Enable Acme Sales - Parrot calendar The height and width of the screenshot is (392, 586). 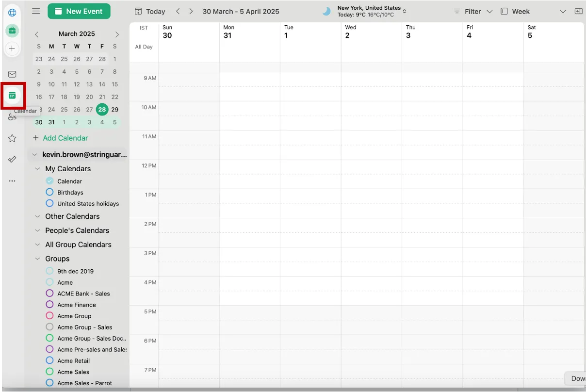49,382
